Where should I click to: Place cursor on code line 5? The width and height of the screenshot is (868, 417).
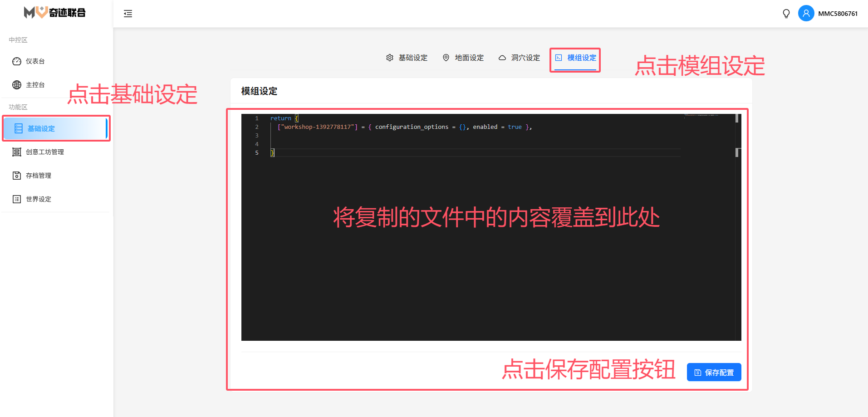coord(363,153)
